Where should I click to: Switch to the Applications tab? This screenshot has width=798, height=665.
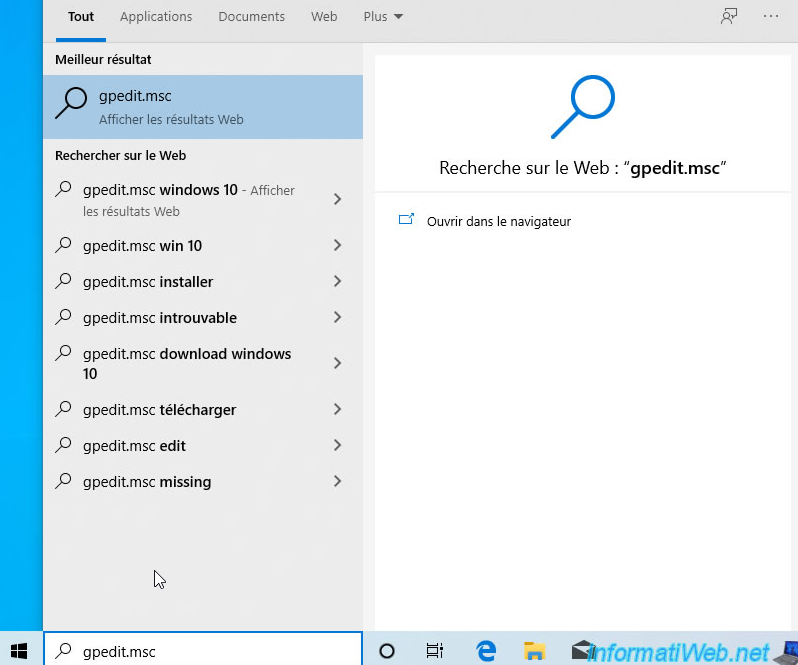tap(156, 17)
